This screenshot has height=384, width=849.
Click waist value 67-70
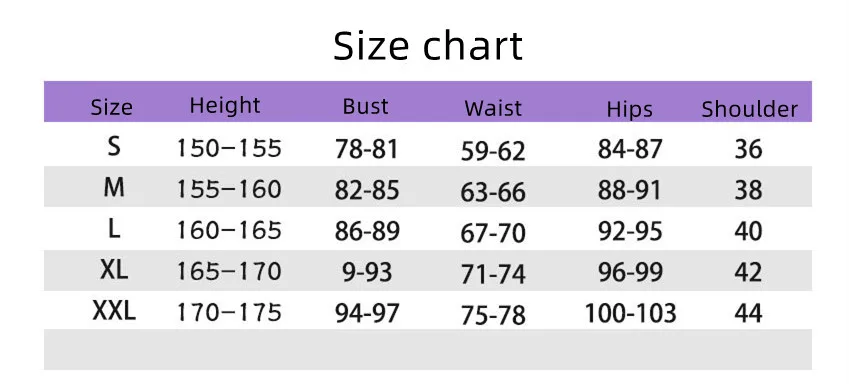493,233
